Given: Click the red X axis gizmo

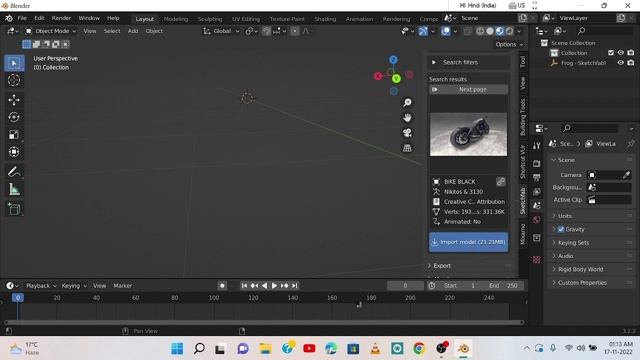Looking at the screenshot, I should [x=378, y=76].
